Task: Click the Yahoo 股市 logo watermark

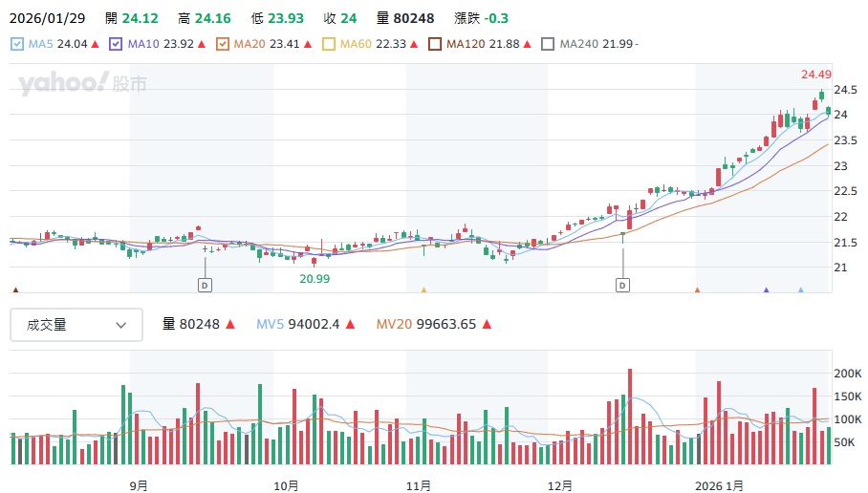Action: (x=83, y=84)
